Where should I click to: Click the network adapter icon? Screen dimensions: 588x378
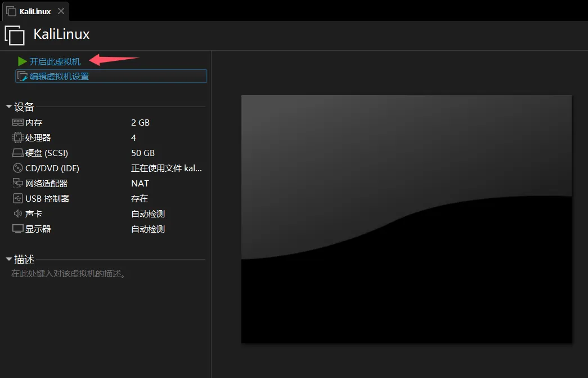[17, 183]
